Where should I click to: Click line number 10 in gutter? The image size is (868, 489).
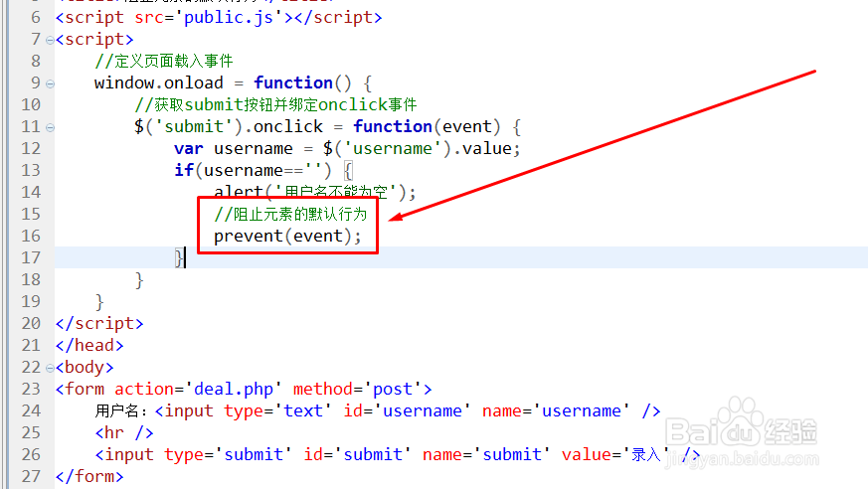(x=31, y=104)
